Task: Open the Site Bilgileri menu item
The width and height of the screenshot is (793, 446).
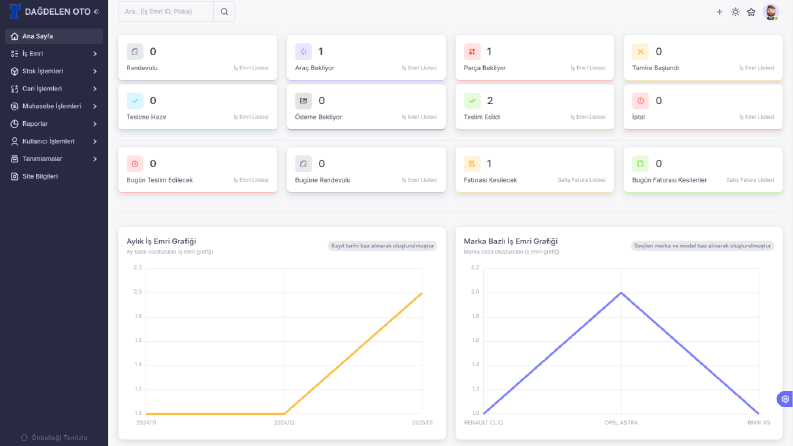Action: point(54,176)
